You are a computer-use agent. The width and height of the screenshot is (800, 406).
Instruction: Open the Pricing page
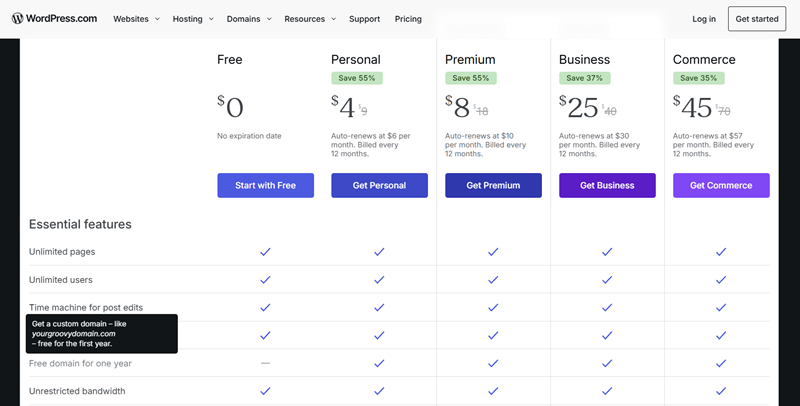[x=408, y=19]
